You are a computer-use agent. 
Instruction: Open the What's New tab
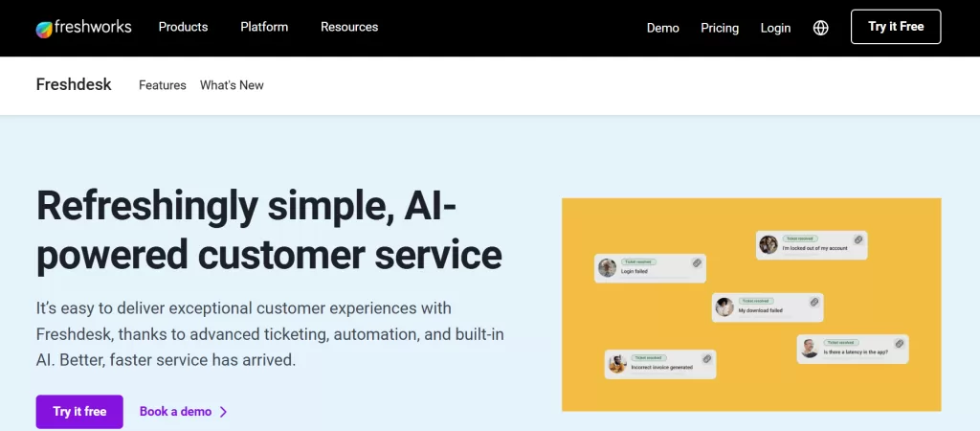232,85
